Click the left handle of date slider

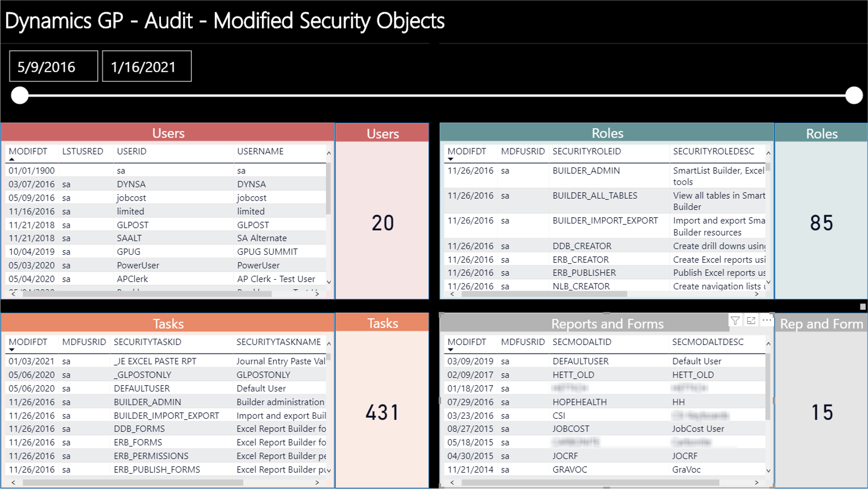coord(20,95)
